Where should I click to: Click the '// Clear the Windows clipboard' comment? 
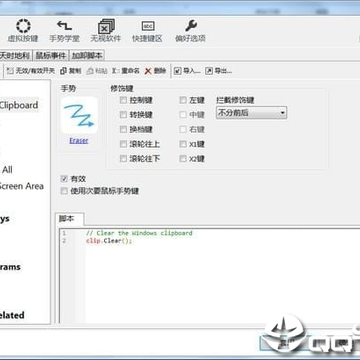tap(139, 233)
